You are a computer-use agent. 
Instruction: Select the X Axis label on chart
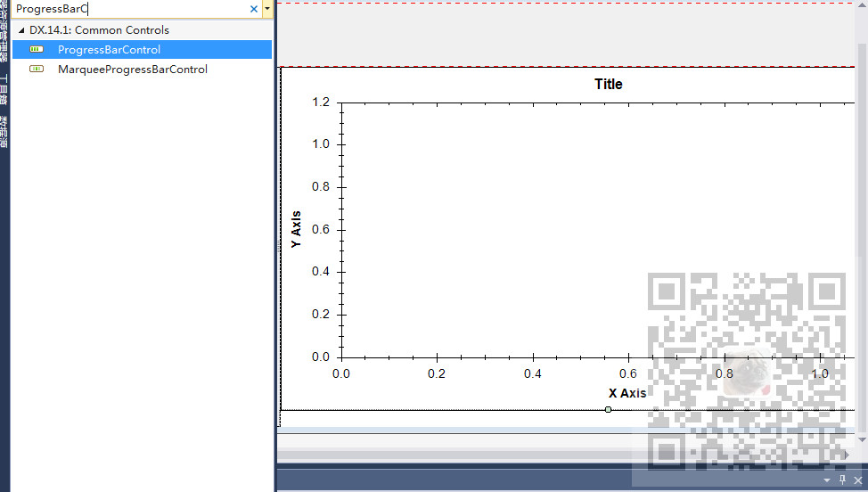[627, 393]
